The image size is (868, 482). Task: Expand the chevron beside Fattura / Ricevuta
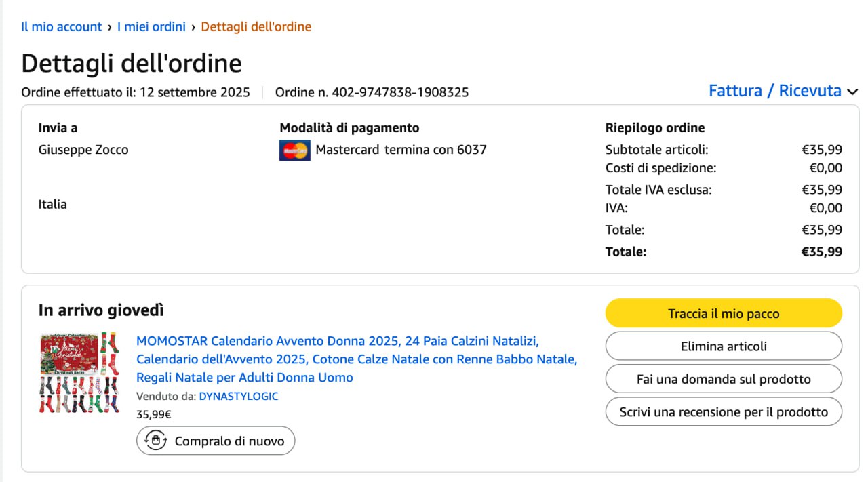coord(852,92)
